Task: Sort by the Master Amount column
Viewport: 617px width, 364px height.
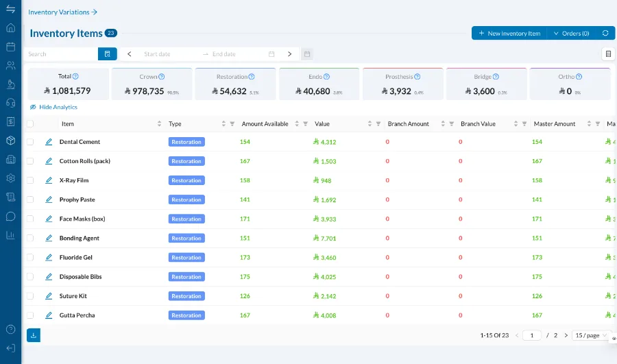Action: coord(589,123)
